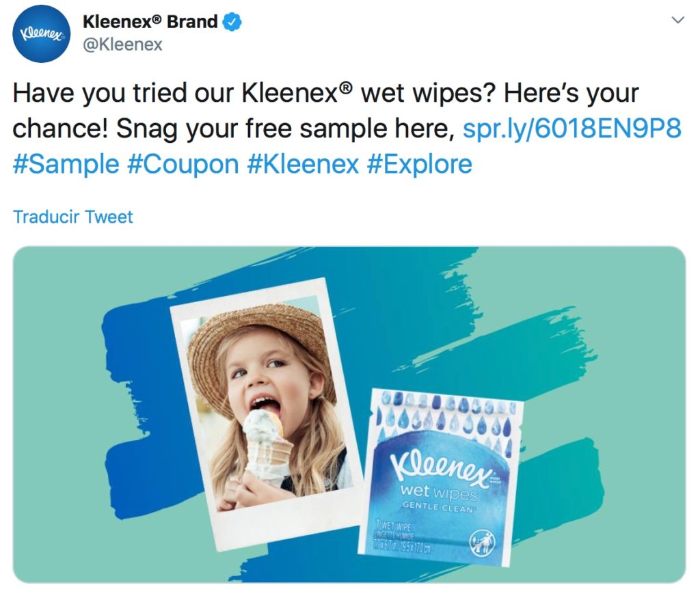This screenshot has width=700, height=611.
Task: Click the polaroid photo of the girl
Action: tap(268, 413)
